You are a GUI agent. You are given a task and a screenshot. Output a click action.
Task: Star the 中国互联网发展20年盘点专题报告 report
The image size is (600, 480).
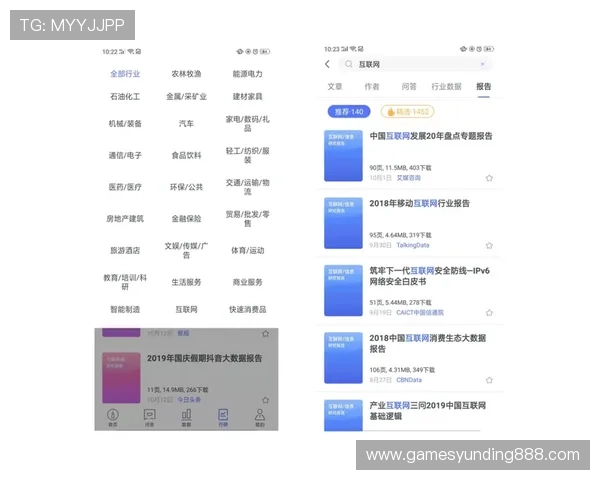[489, 178]
